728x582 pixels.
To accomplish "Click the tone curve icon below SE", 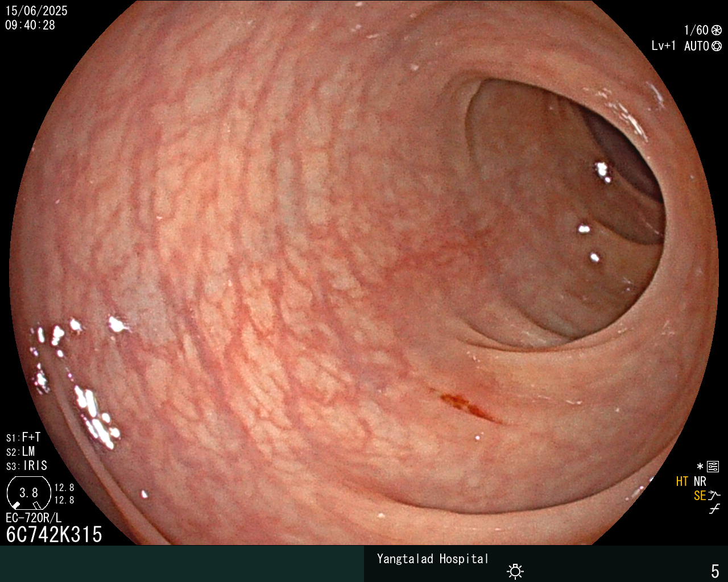I will click(x=714, y=509).
